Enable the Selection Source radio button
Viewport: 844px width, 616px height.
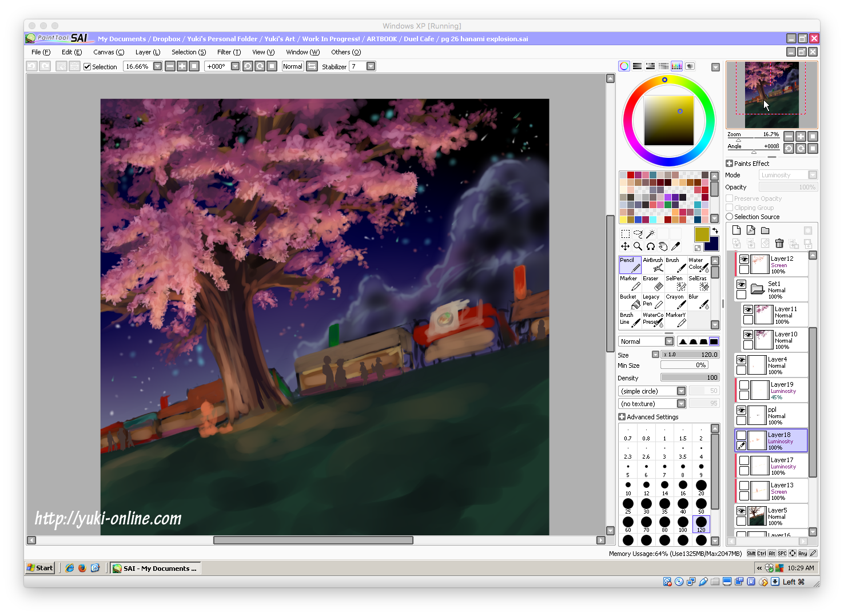pyautogui.click(x=730, y=217)
